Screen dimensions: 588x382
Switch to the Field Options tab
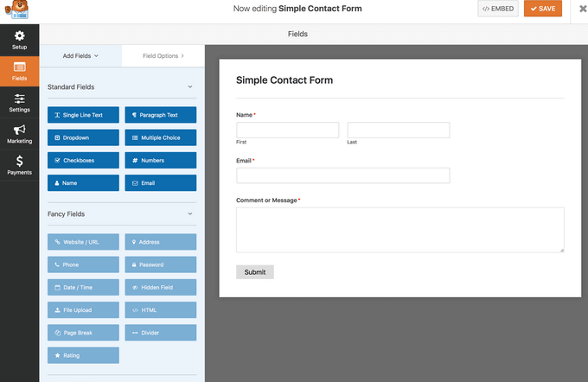pos(163,56)
